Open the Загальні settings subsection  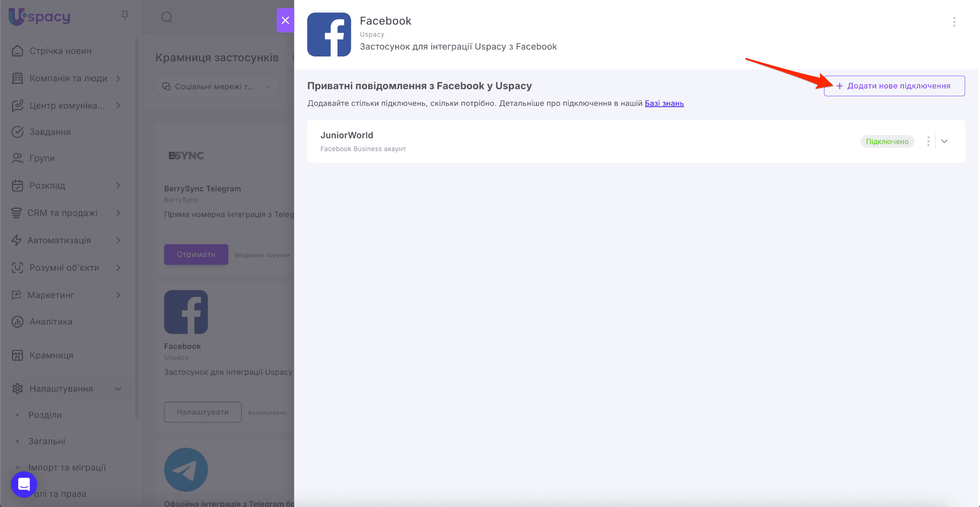[47, 441]
